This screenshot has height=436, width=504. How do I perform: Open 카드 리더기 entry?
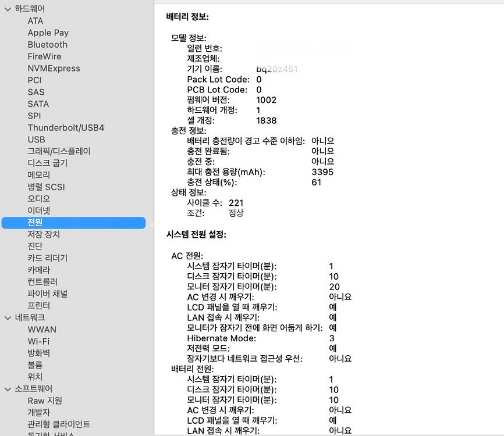(48, 258)
